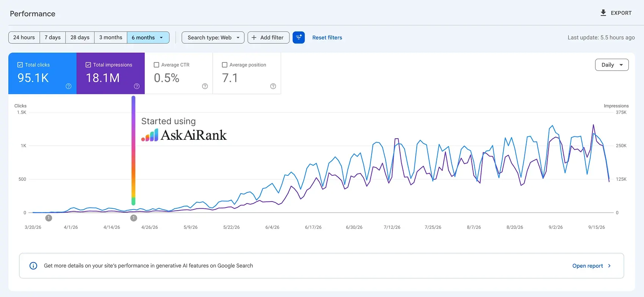Click the 6/17/26 date label on the axis
Screen dimensions: 644x297
(313, 227)
